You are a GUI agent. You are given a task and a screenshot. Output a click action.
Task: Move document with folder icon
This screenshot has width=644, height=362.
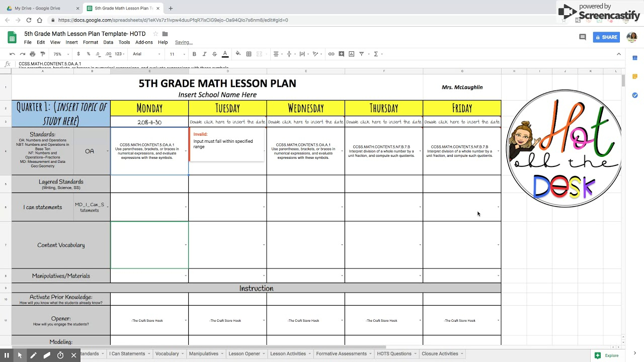pos(165,34)
